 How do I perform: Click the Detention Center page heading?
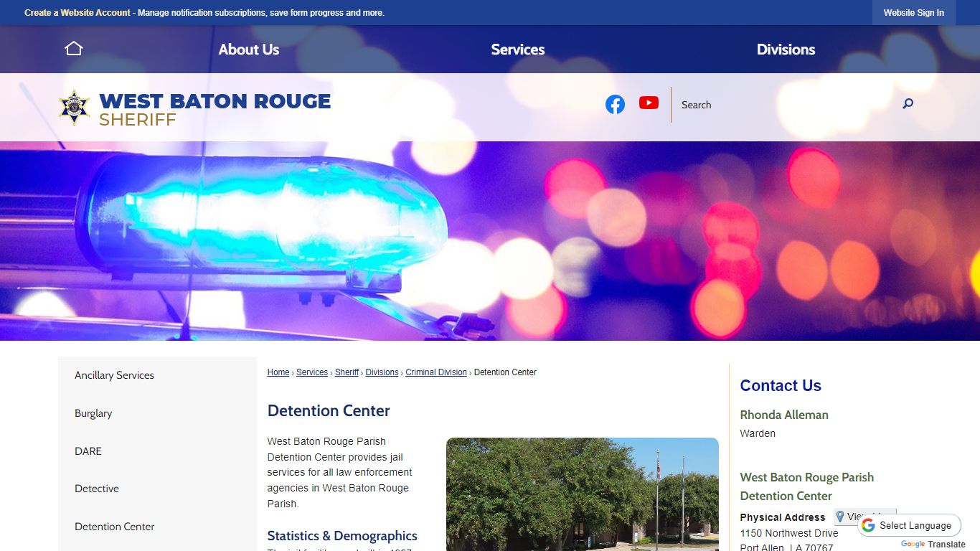tap(329, 411)
